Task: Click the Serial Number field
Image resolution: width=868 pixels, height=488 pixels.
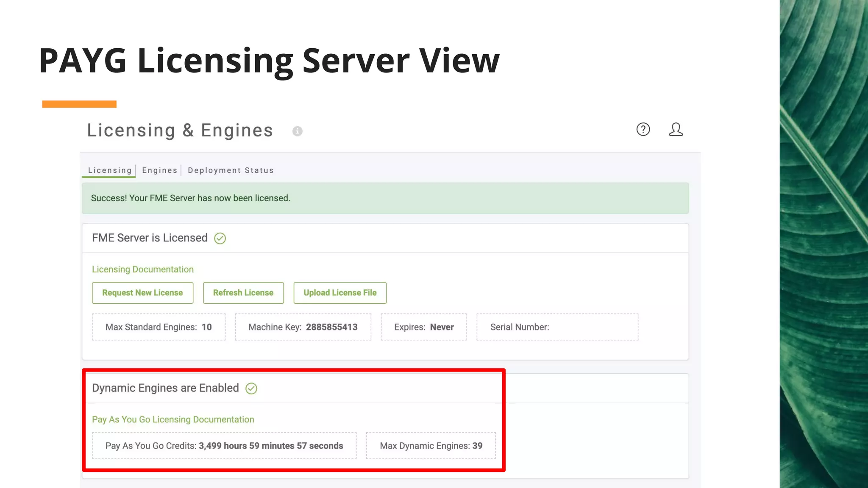Action: 557,327
